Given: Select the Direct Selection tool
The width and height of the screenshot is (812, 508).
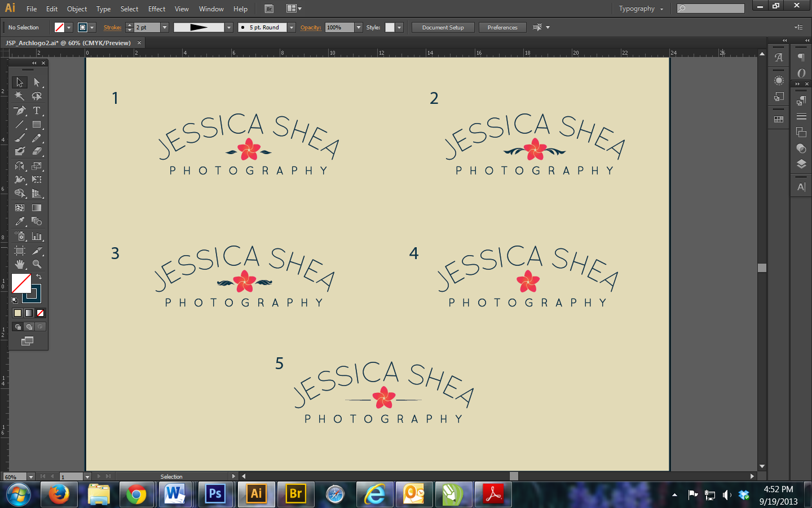Looking at the screenshot, I should point(37,82).
